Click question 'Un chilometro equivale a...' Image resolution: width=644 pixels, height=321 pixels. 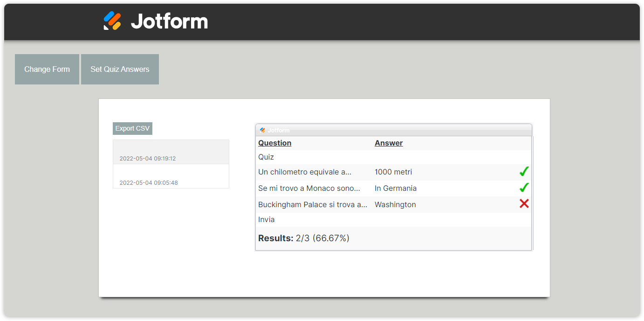[x=305, y=172]
